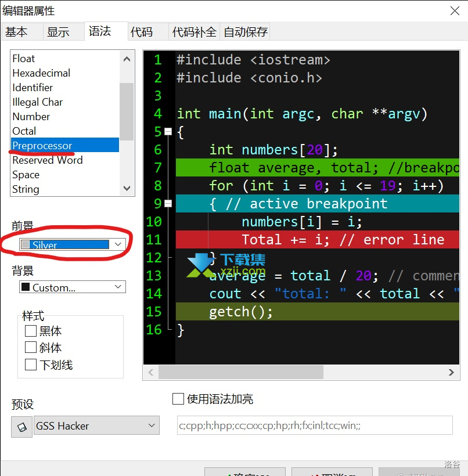Click the red error line 11
The width and height of the screenshot is (468, 476).
pyautogui.click(x=318, y=239)
